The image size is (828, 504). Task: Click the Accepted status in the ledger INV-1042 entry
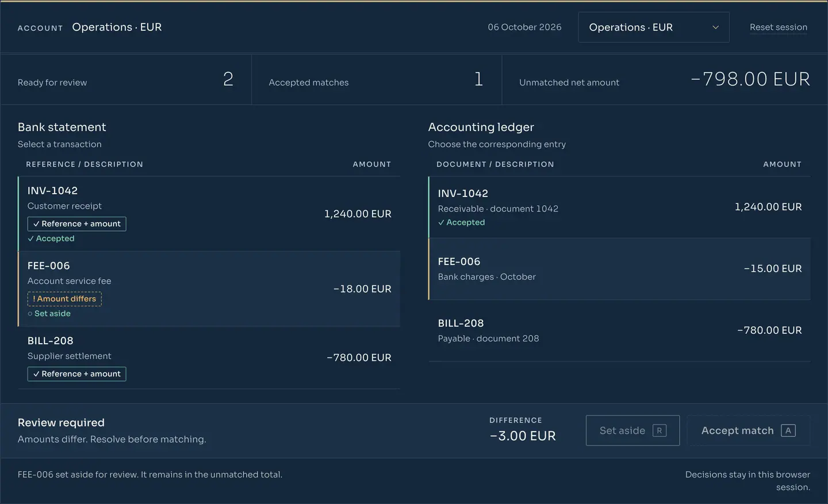(x=462, y=222)
